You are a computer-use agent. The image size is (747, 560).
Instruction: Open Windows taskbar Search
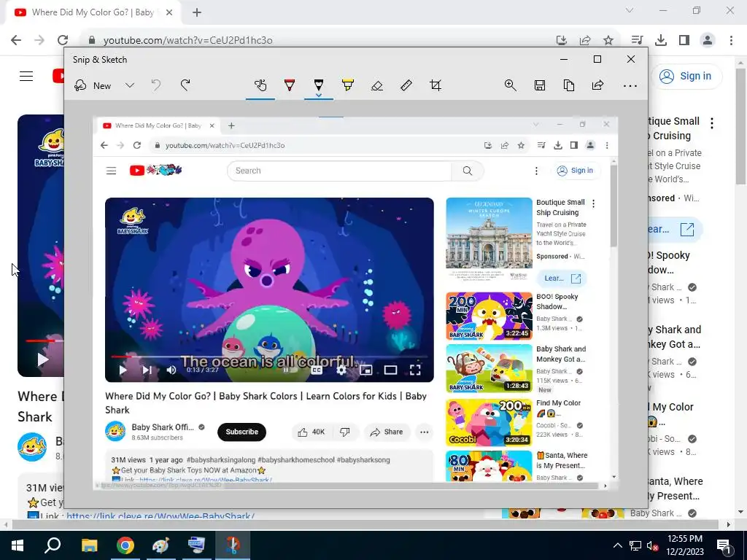pyautogui.click(x=53, y=545)
